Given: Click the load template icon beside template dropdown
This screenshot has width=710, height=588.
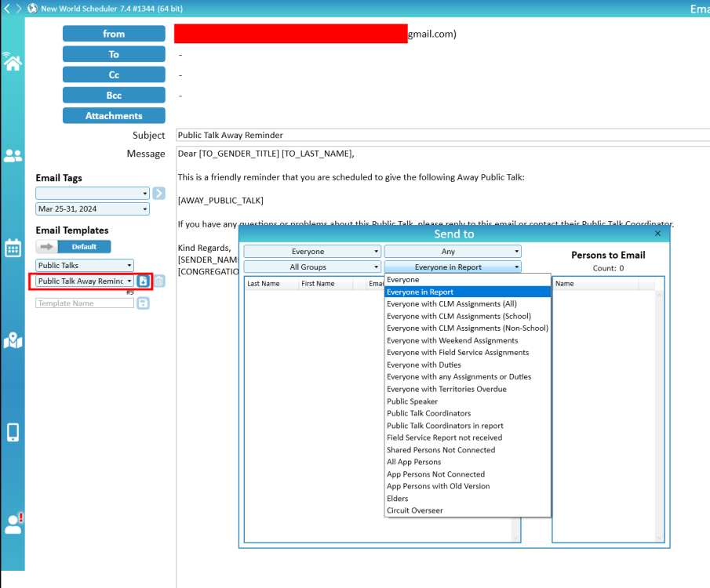Looking at the screenshot, I should (144, 281).
